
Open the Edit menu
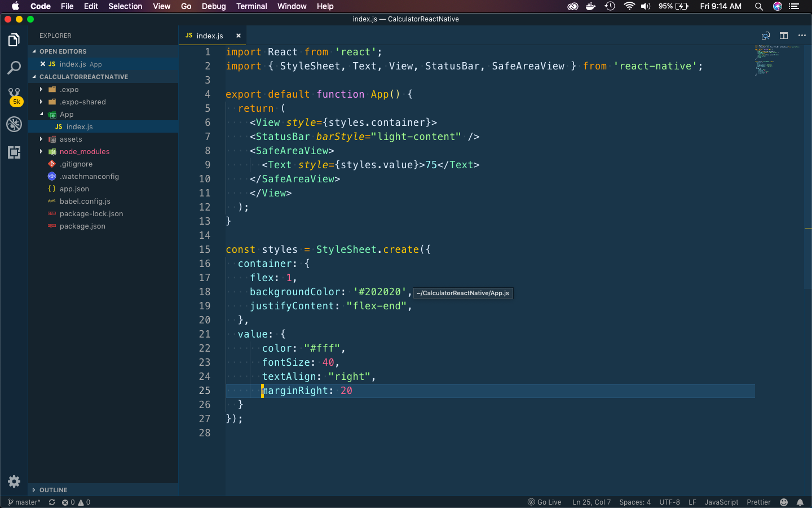[x=91, y=6]
